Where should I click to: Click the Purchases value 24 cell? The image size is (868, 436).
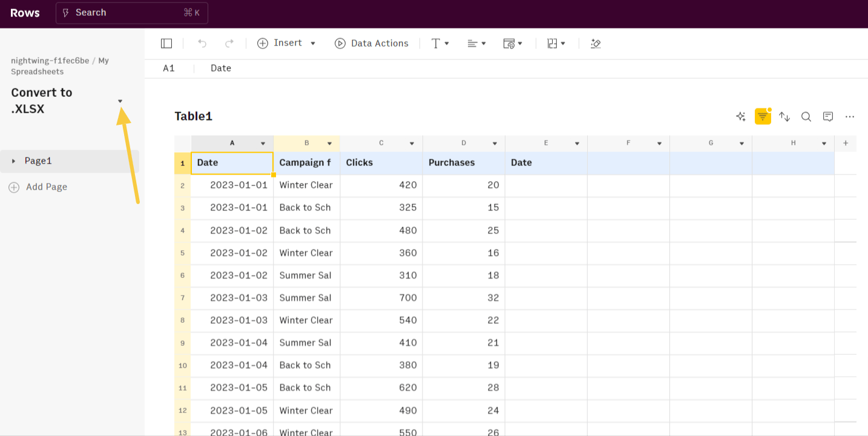pos(464,411)
